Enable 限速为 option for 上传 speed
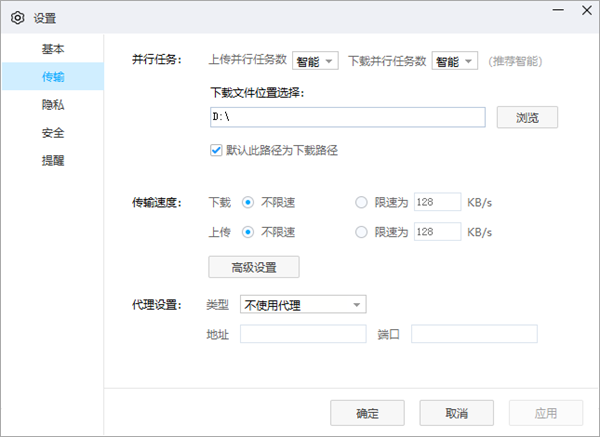The height and width of the screenshot is (437, 600). click(361, 232)
